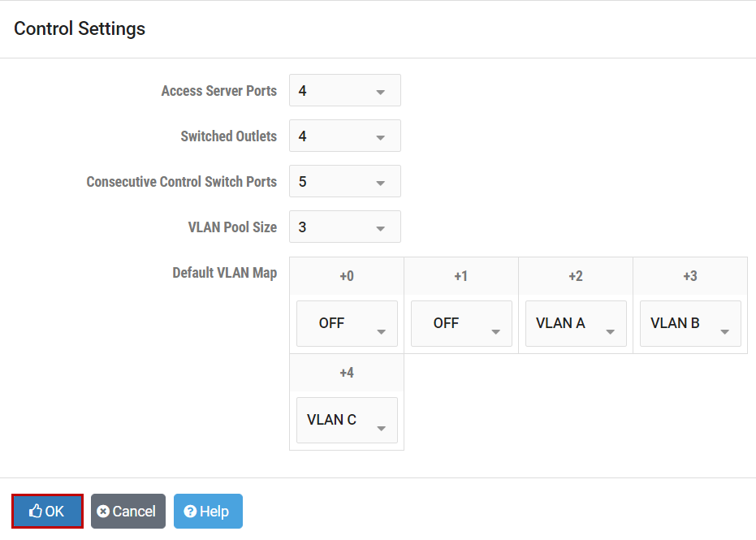Open the Access Server Ports dropdown showing 4

click(x=344, y=90)
